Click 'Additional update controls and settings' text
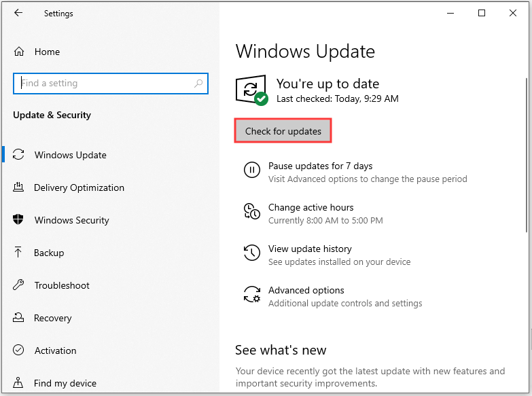Screen dimensions: 532x396 tap(345, 304)
